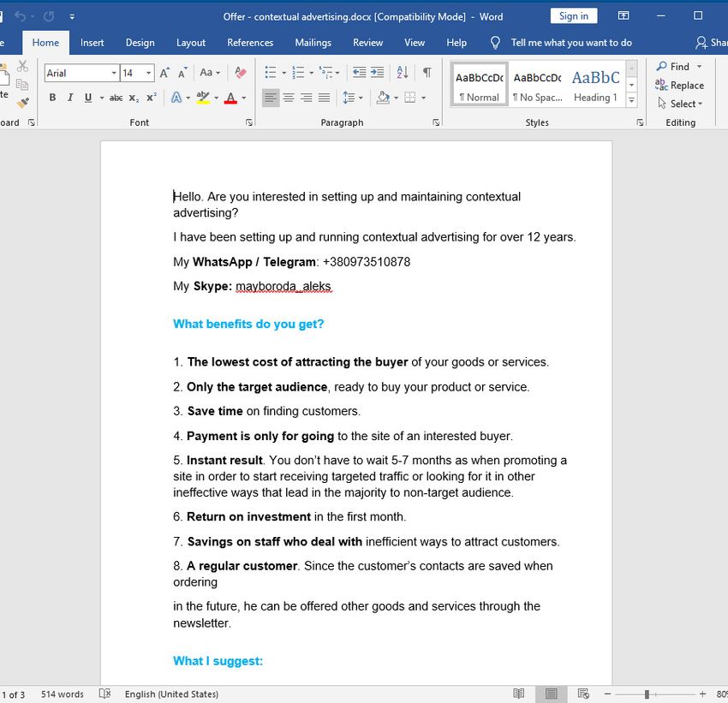Apply the No Spacing style

coord(538,85)
